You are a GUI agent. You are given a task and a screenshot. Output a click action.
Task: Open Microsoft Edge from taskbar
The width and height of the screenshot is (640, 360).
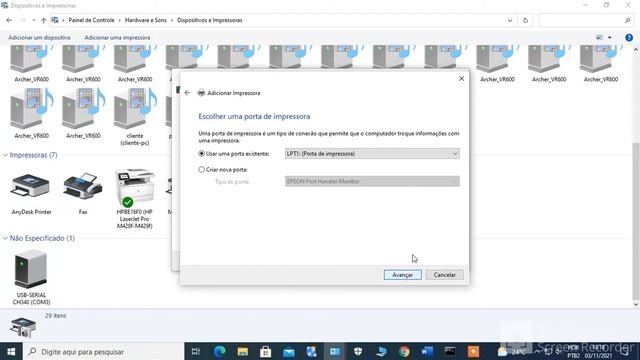pos(220,351)
